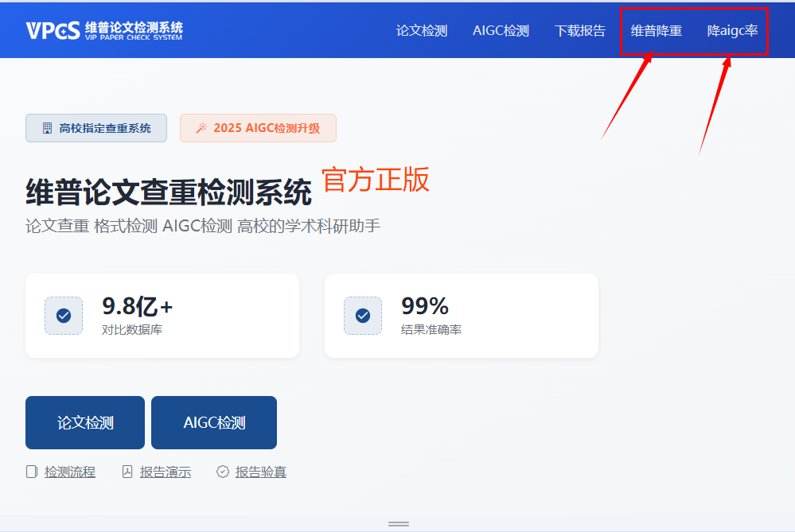Image resolution: width=795 pixels, height=532 pixels.
Task: Open the 报告验真 link
Action: point(261,472)
